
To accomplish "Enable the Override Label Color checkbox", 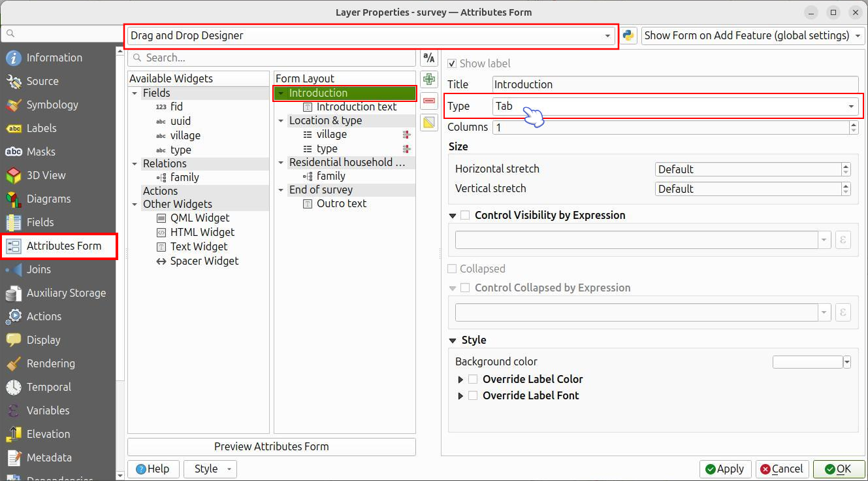I will click(x=473, y=379).
